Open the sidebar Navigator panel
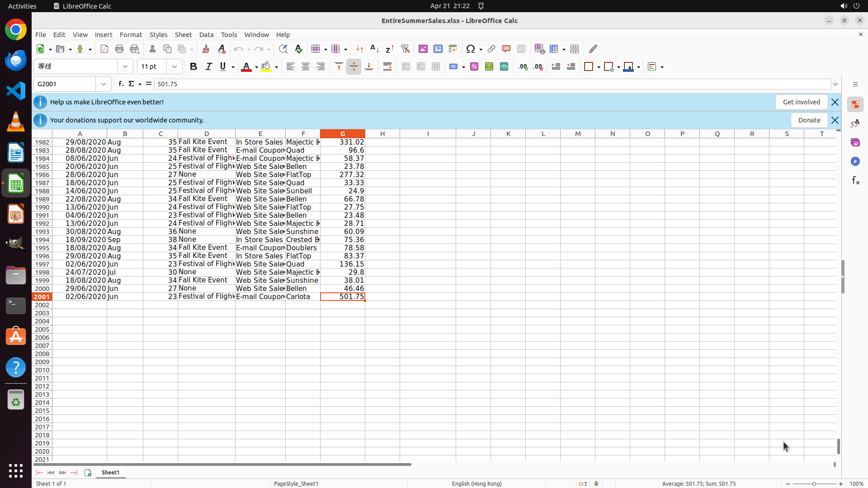This screenshot has width=868, height=488. tap(855, 161)
